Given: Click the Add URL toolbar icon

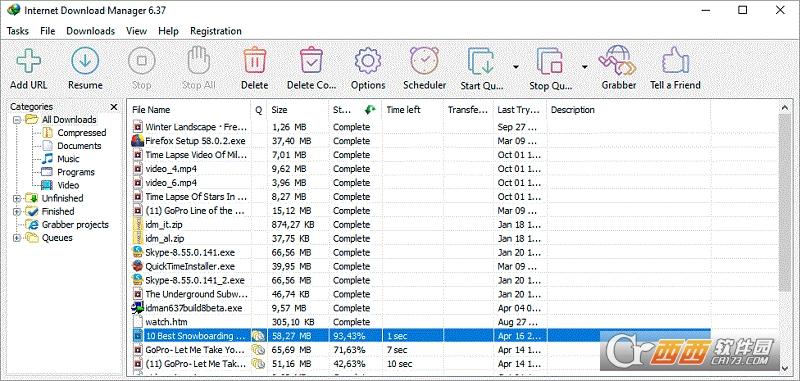Looking at the screenshot, I should pos(29,61).
